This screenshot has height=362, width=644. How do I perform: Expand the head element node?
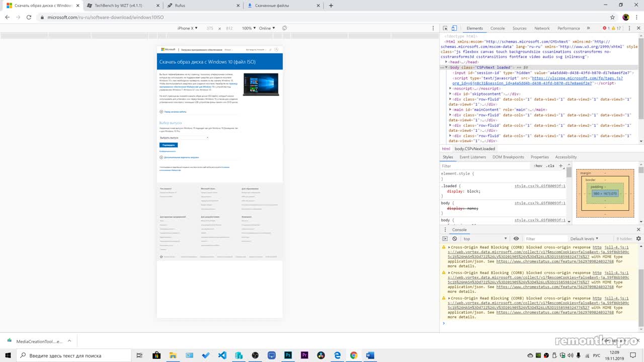[x=447, y=62]
